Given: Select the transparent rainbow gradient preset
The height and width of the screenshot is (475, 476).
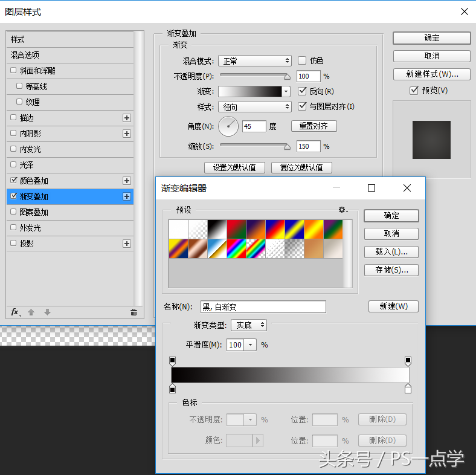Looking at the screenshot, I should click(256, 249).
